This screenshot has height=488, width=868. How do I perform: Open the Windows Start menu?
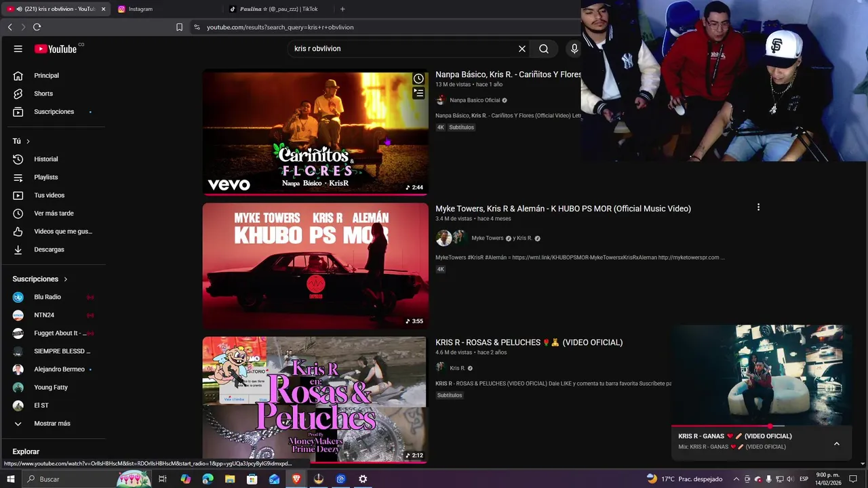pyautogui.click(x=10, y=479)
